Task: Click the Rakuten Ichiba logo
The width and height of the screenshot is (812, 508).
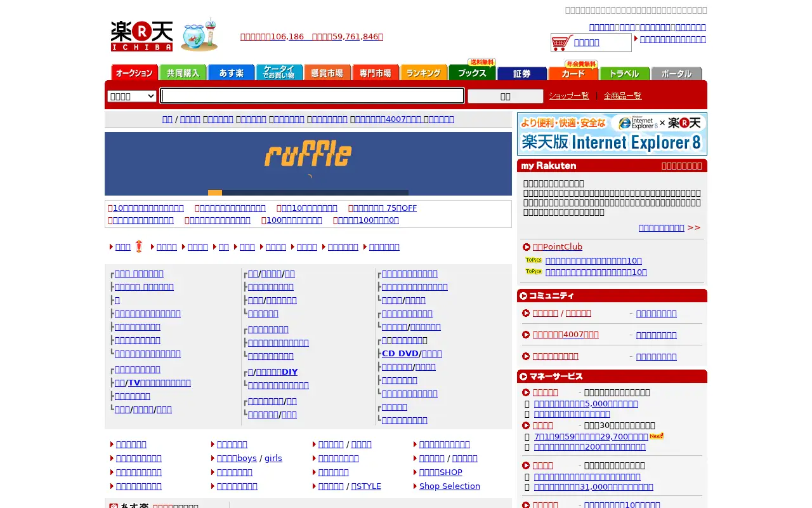Action: pyautogui.click(x=141, y=36)
